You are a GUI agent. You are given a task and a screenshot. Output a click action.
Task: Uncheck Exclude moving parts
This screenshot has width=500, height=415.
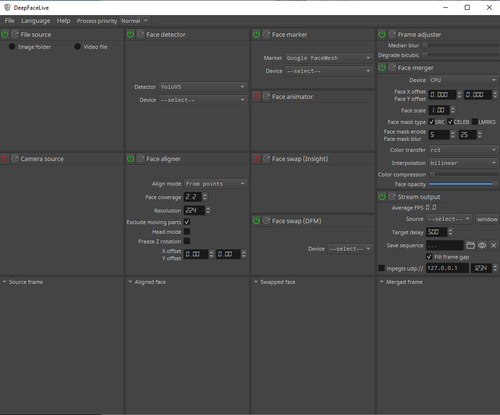[187, 222]
